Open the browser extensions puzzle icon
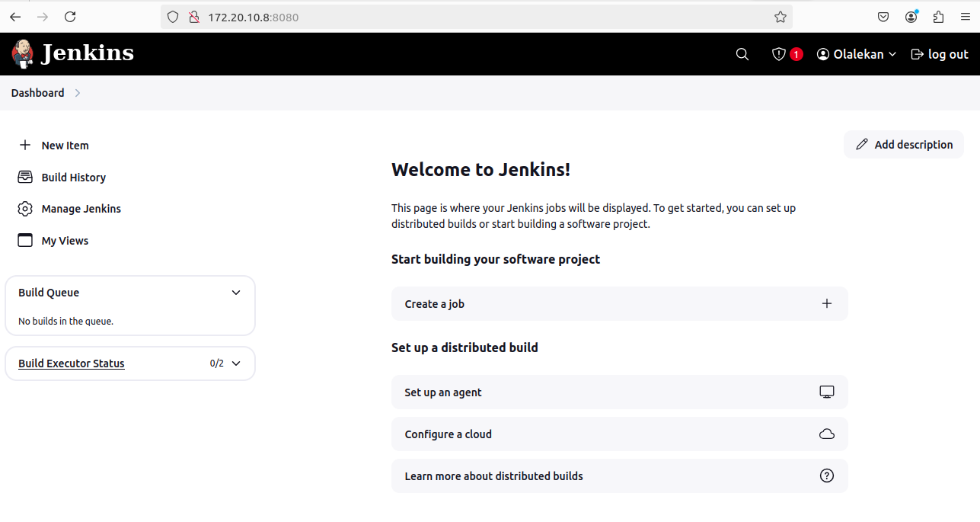980x522 pixels. [938, 17]
